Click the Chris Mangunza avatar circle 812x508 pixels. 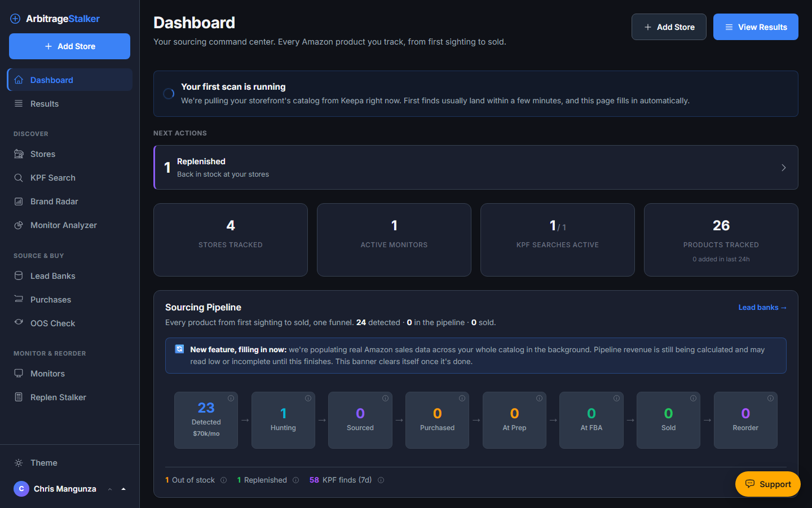[x=21, y=489]
